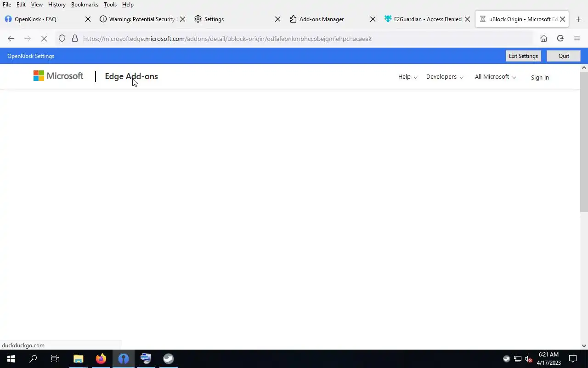Image resolution: width=588 pixels, height=368 pixels.
Task: Open Windows taskbar search
Action: (x=33, y=359)
